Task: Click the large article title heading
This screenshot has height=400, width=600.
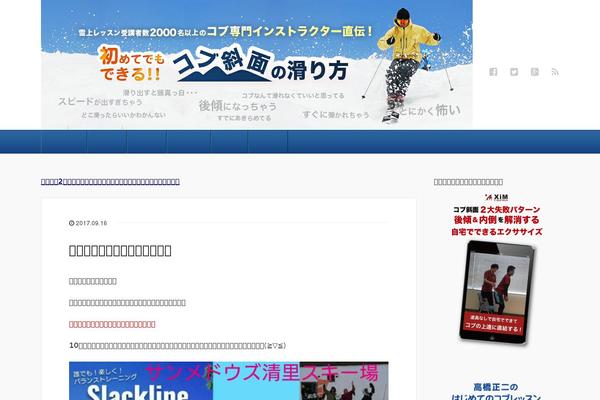Action: coord(120,251)
